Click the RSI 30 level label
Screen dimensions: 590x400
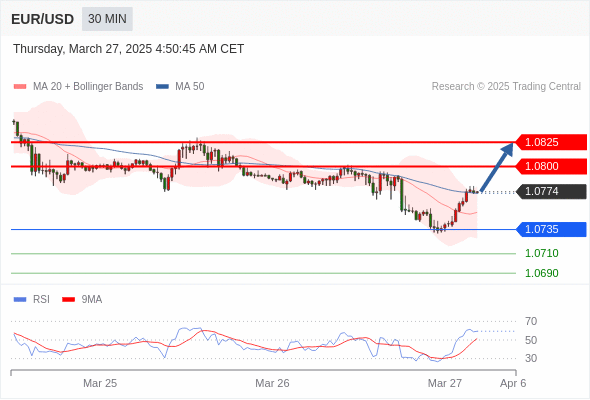click(531, 358)
